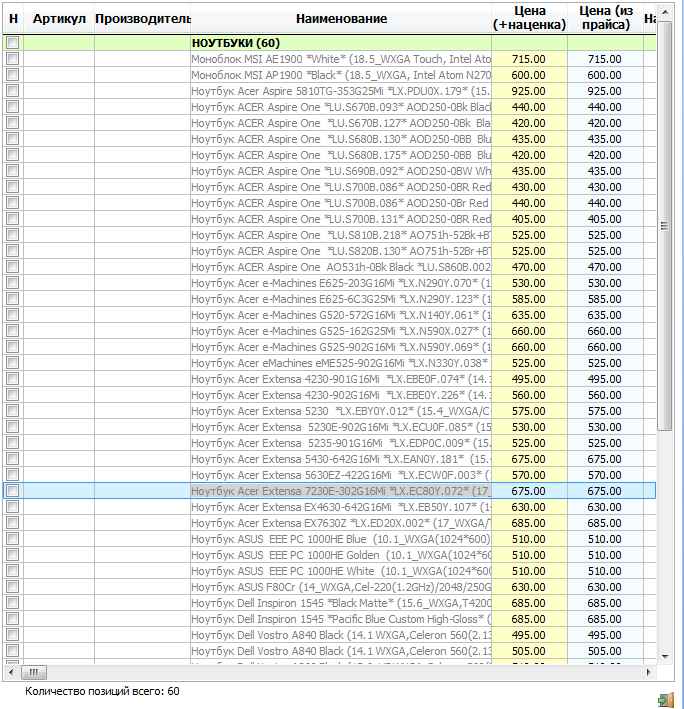The image size is (684, 709).
Task: Click pricelist price 570.00 for Extensa 5630EZ
Action: pyautogui.click(x=604, y=475)
